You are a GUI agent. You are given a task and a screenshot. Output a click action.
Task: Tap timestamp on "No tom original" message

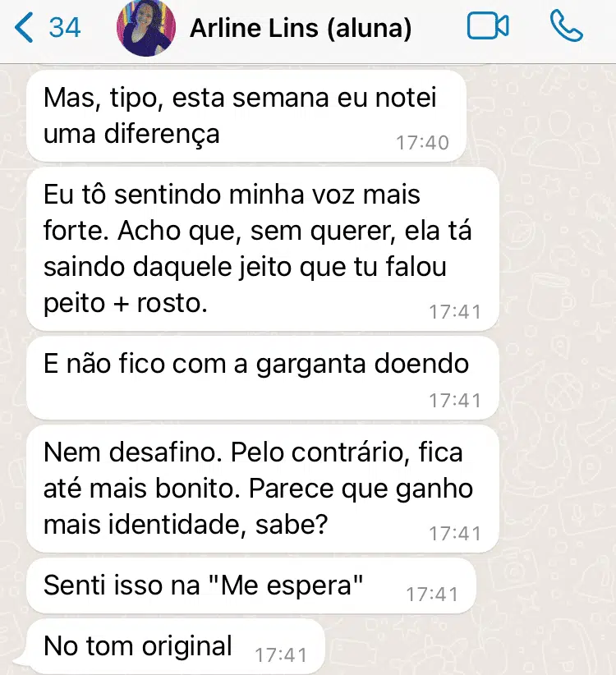click(281, 655)
